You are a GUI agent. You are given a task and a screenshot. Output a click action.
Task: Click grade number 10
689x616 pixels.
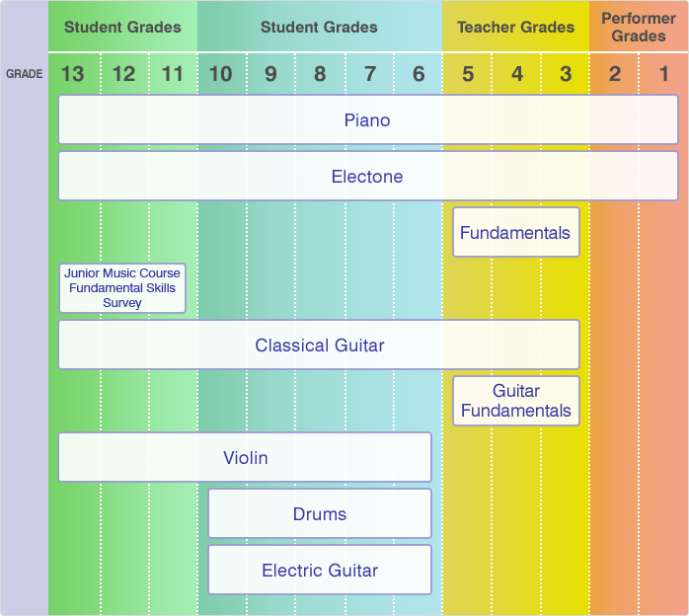[220, 74]
